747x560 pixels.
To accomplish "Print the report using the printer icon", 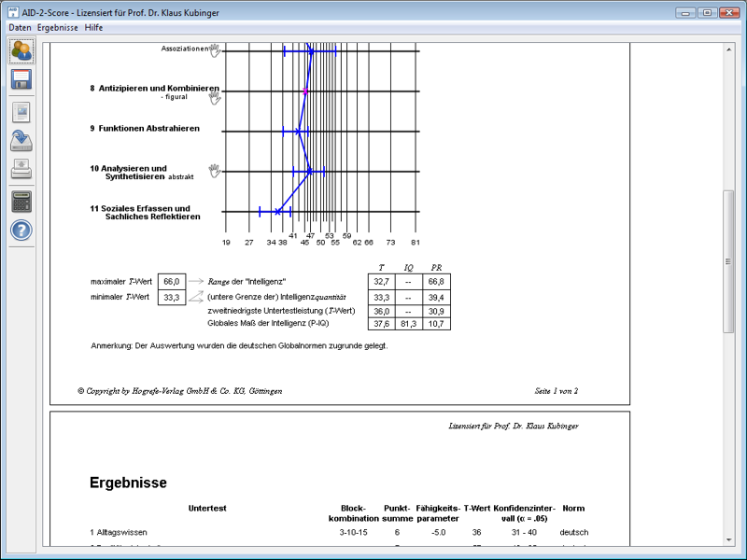I will coord(21,170).
